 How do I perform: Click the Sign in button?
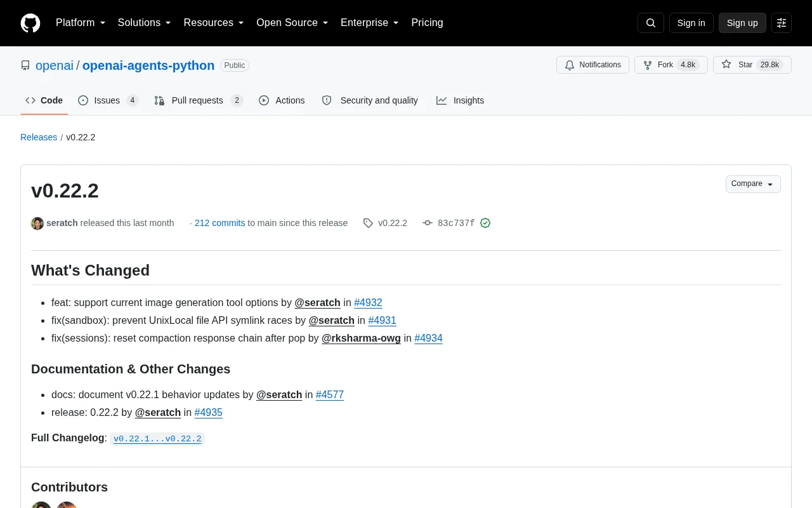(x=691, y=23)
